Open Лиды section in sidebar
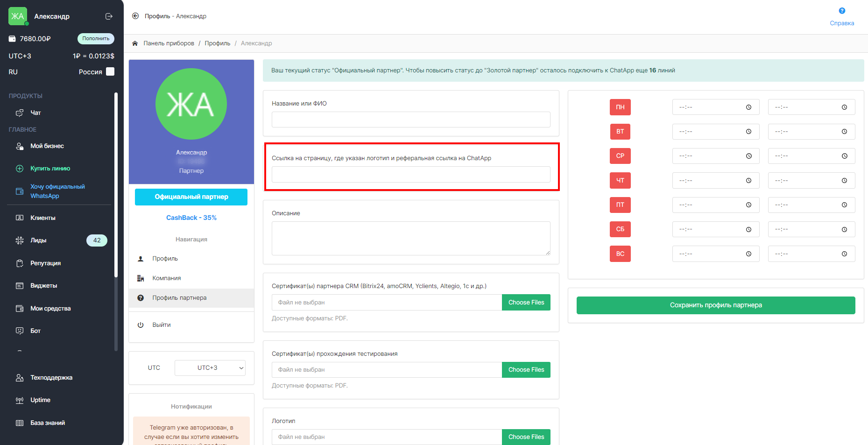Screen dimensions: 868x445 click(38, 240)
